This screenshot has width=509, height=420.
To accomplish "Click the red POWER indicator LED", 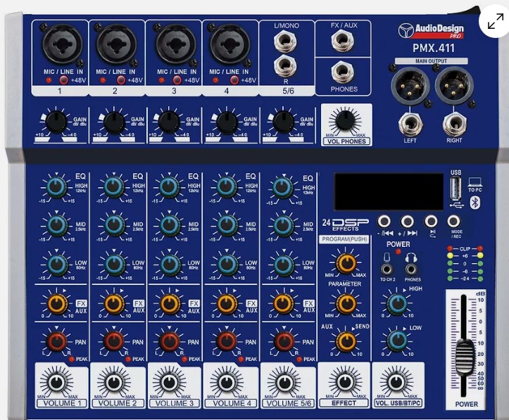I will point(398,252).
